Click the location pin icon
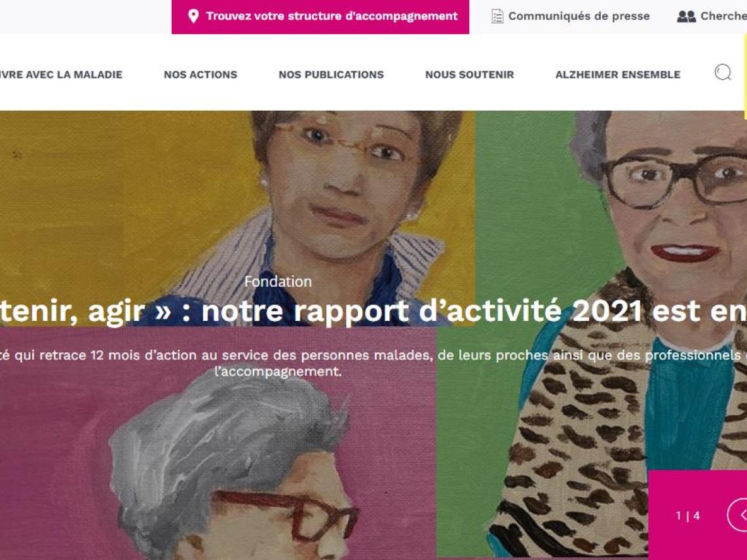The image size is (747, 560). click(x=193, y=16)
